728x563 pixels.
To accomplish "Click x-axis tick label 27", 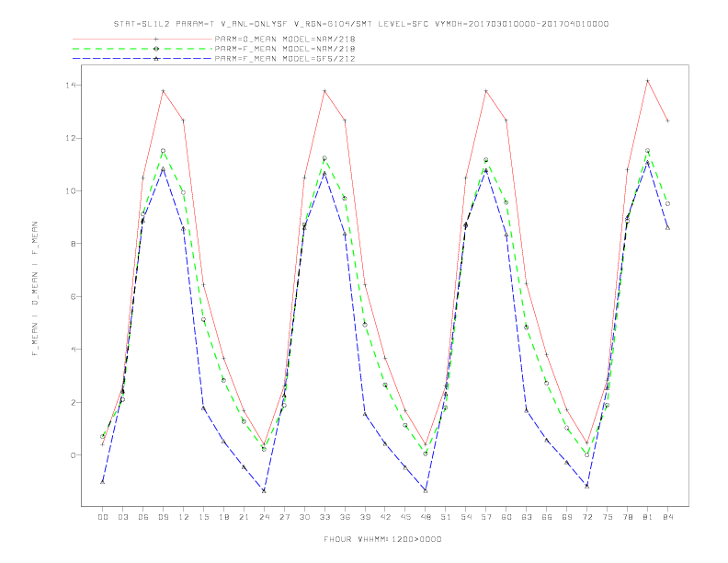I will pos(284,517).
